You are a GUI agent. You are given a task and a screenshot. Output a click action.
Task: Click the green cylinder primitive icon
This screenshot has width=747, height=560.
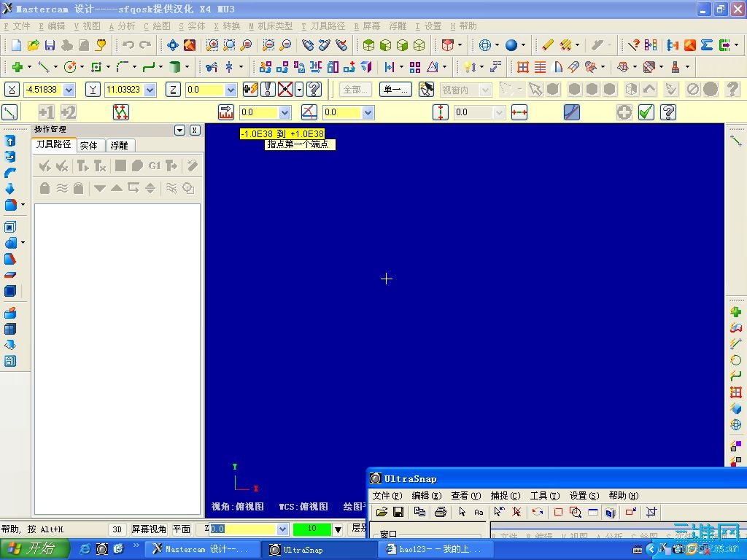pos(175,67)
